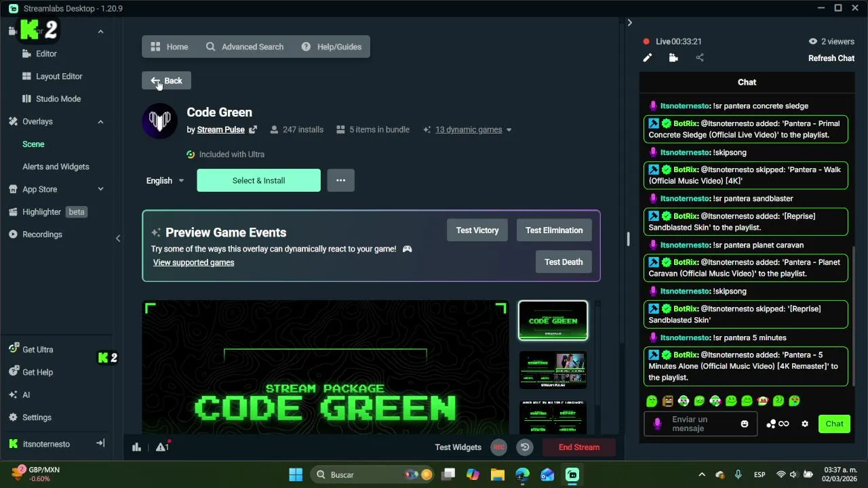Open the emoji picker in chat input
Screen dimensions: 868x488
pyautogui.click(x=745, y=424)
